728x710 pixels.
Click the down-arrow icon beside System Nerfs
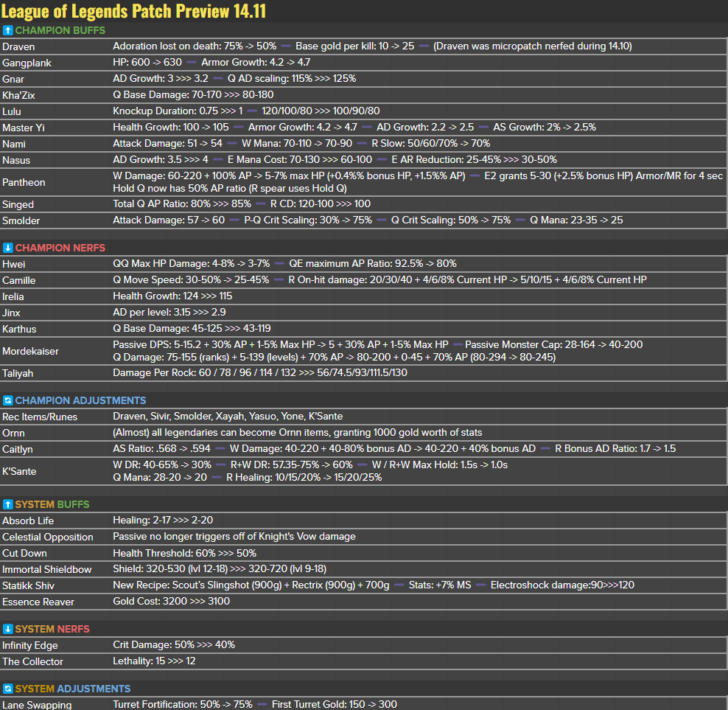click(x=7, y=629)
